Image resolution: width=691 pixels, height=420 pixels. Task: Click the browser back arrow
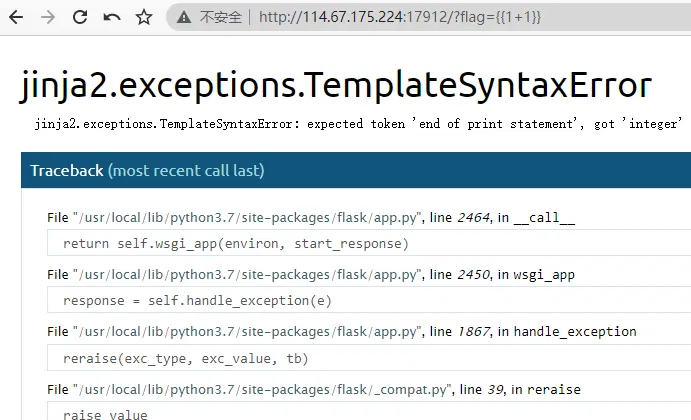point(18,17)
